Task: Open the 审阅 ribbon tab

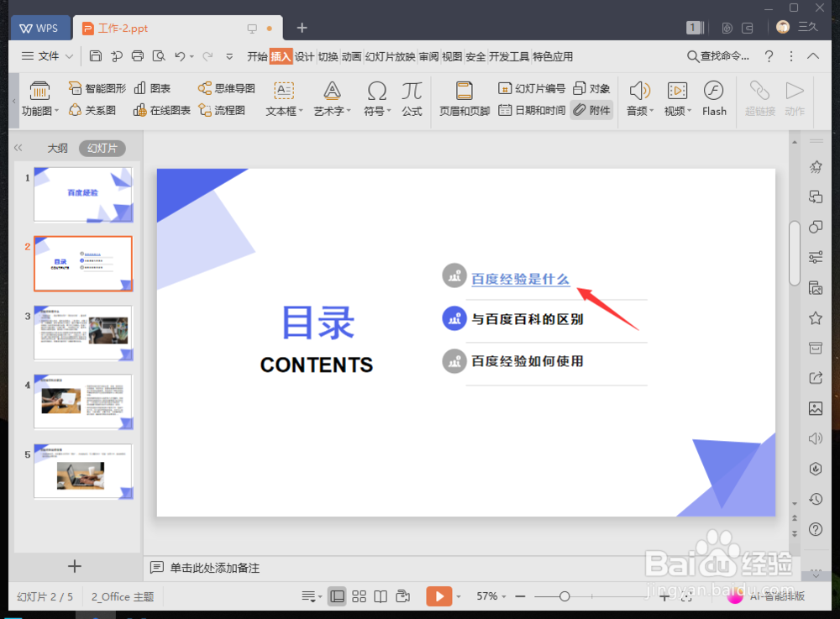Action: (x=428, y=56)
